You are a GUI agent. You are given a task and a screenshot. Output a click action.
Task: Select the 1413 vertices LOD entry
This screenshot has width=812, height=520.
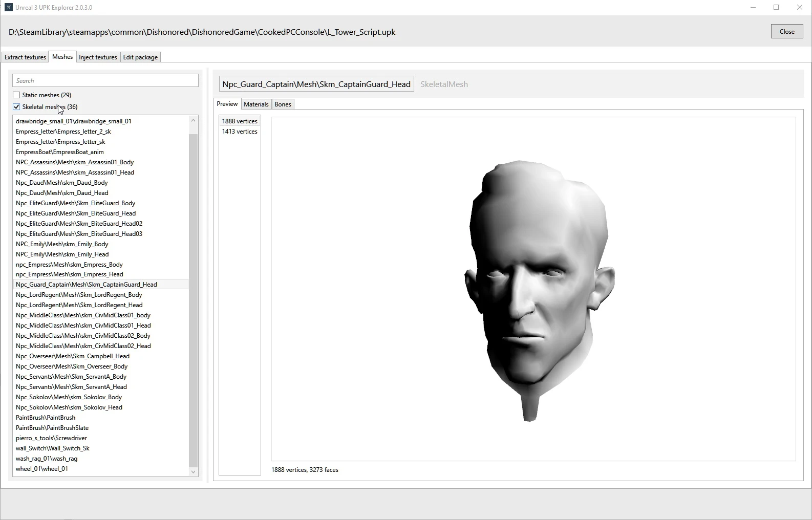coord(240,132)
